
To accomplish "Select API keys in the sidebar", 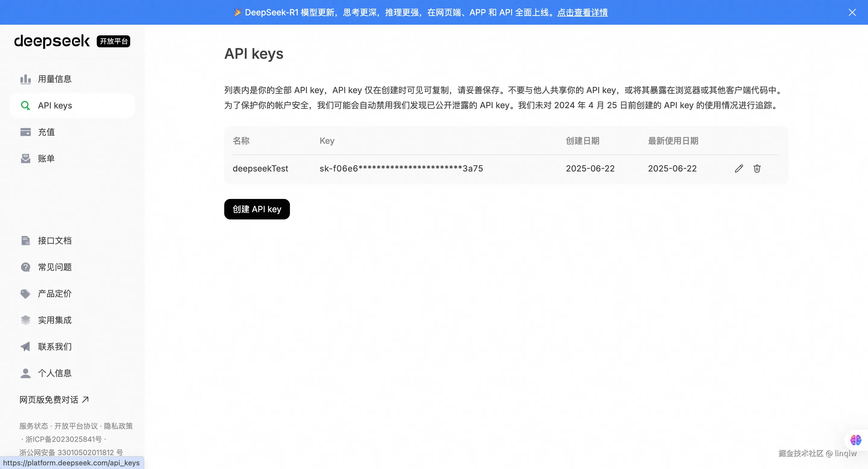I will pyautogui.click(x=55, y=105).
